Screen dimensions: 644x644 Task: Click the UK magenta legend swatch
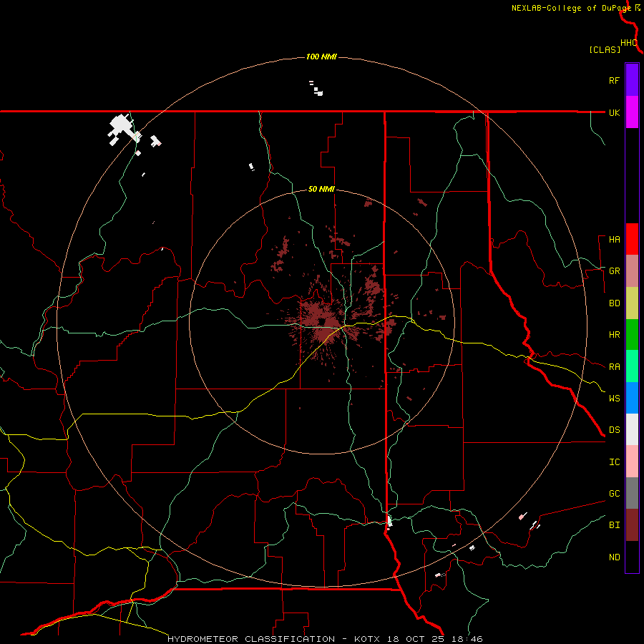[x=632, y=112]
